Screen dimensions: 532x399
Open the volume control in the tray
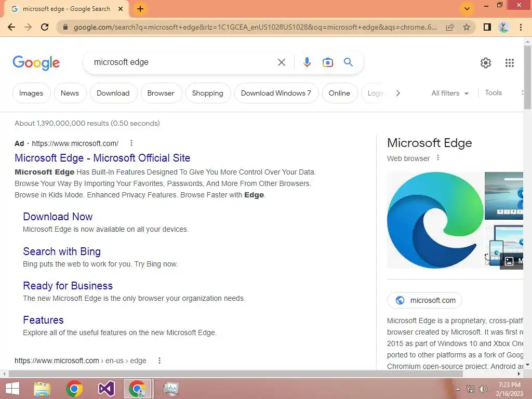click(483, 389)
